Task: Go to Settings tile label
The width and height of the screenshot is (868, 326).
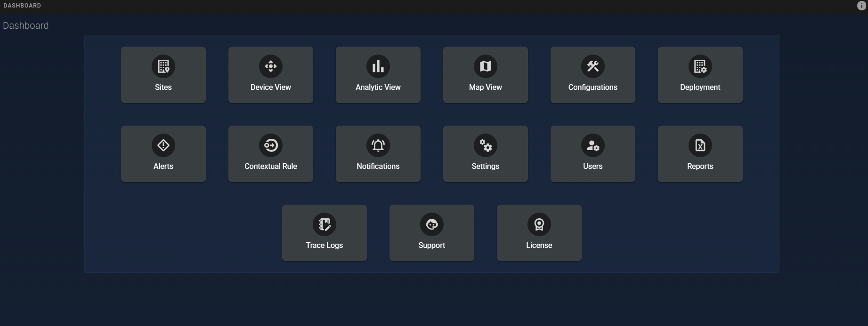Action: pos(486,167)
